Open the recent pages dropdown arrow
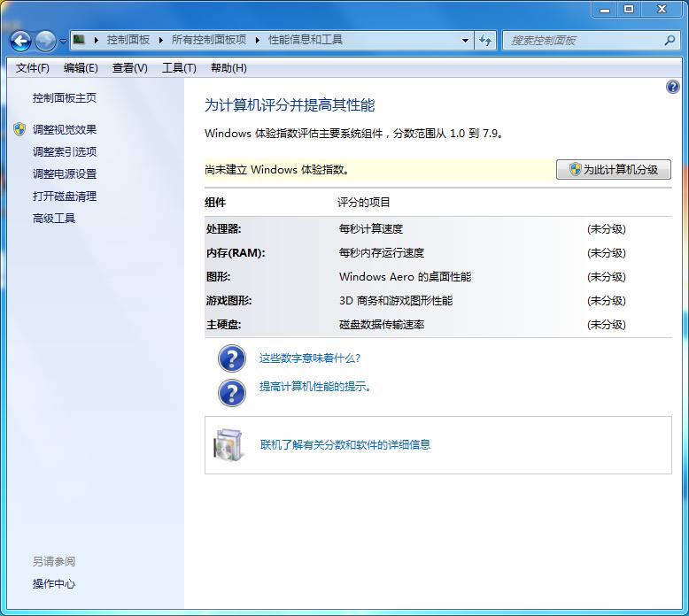 (63, 42)
